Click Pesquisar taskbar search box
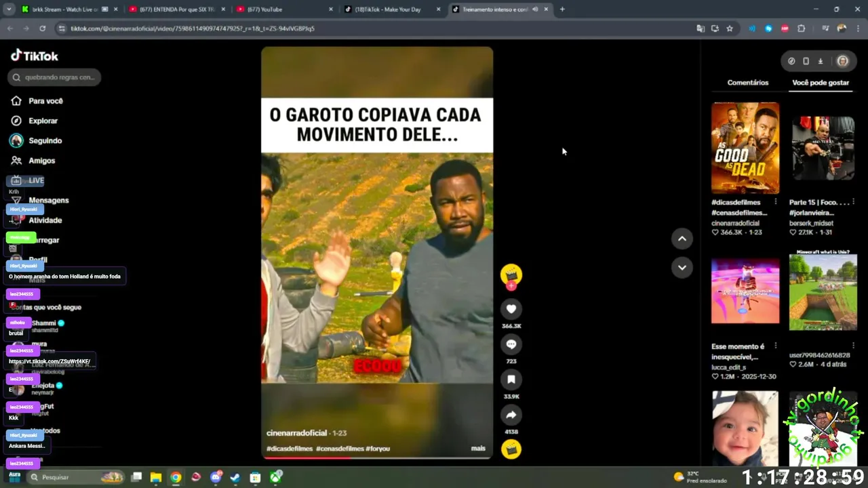 76,477
